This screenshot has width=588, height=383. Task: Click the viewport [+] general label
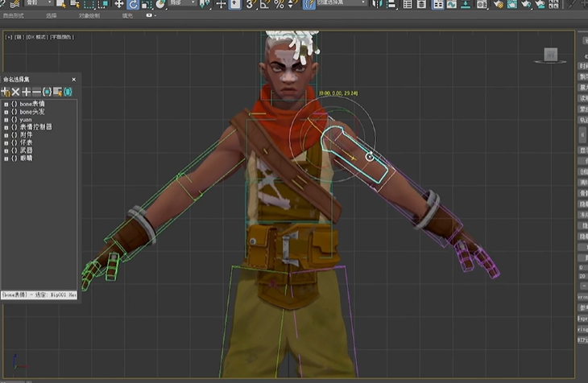point(9,37)
